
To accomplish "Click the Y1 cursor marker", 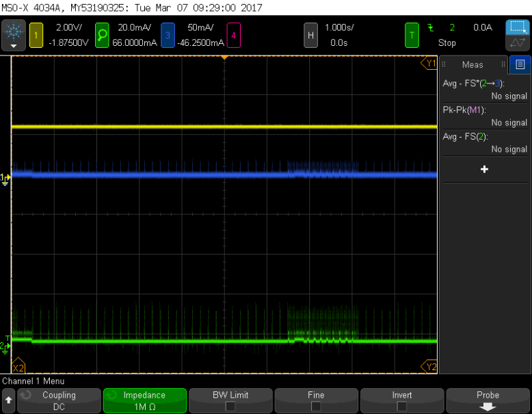I will coord(429,64).
